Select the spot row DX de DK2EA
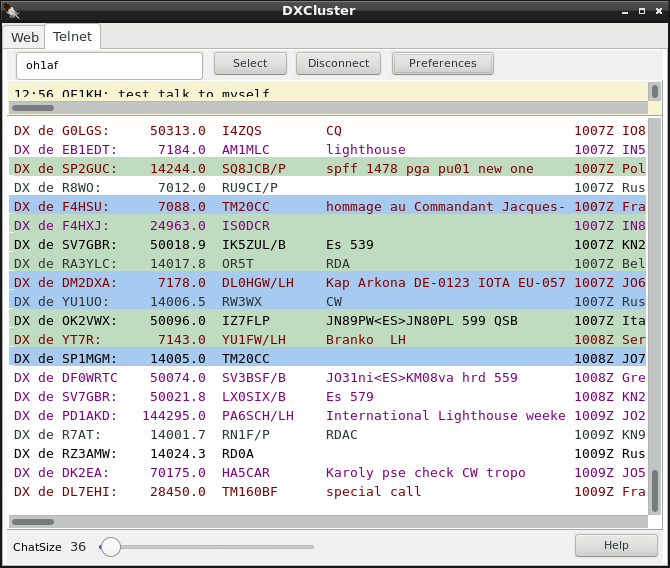Viewport: 670px width, 568px height. point(327,473)
